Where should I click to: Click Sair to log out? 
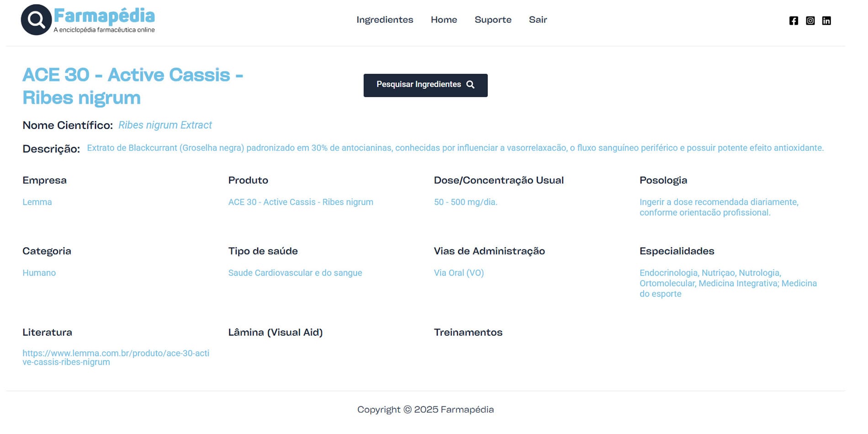pos(538,20)
